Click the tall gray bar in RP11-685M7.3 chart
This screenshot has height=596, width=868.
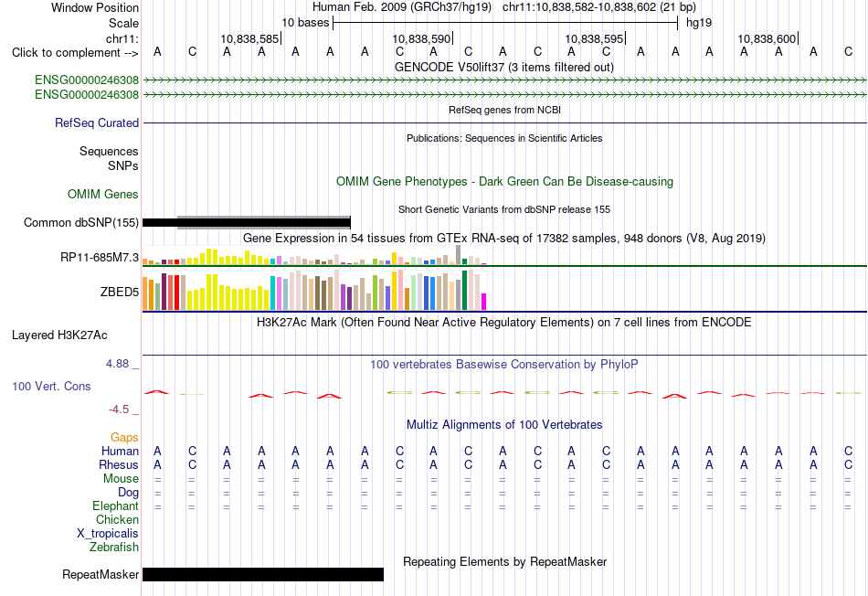(x=458, y=255)
